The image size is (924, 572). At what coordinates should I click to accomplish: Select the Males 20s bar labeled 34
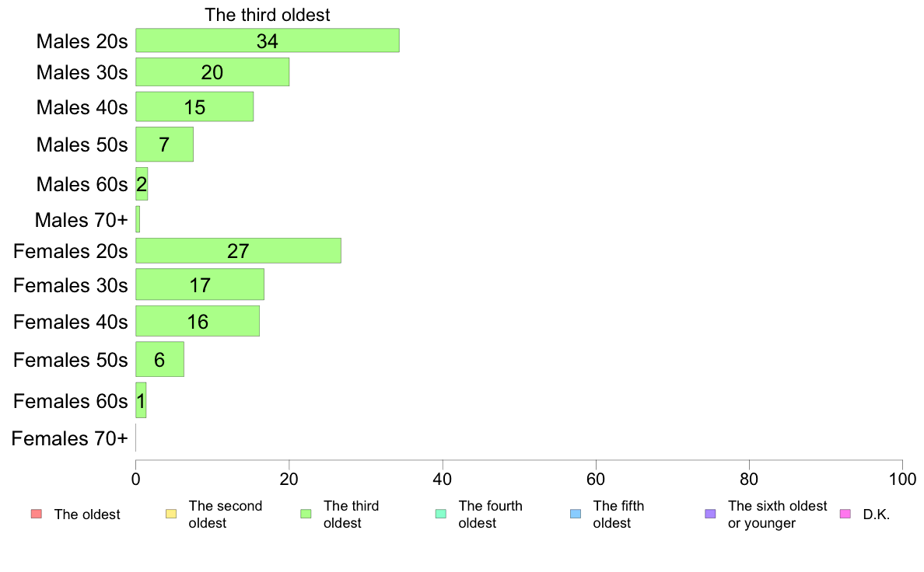268,40
